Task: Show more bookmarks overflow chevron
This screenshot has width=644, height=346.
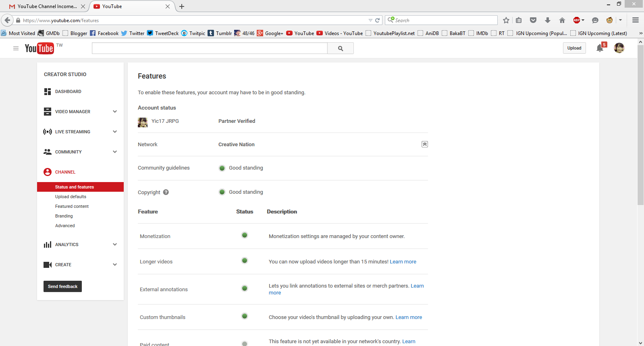Action: click(641, 33)
